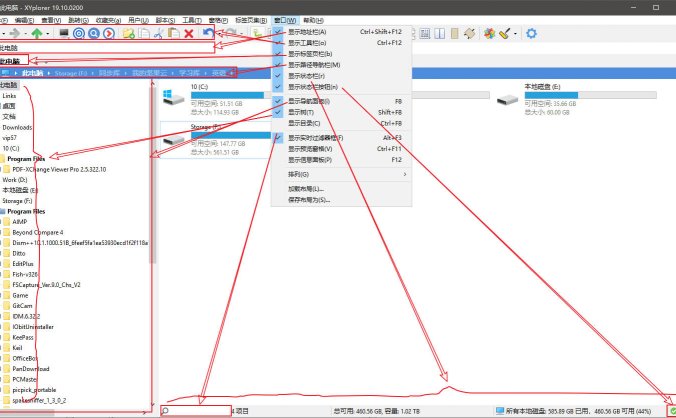Click Storage (F:) in the breadcrumb bar
This screenshot has width=676, height=418.
click(71, 73)
